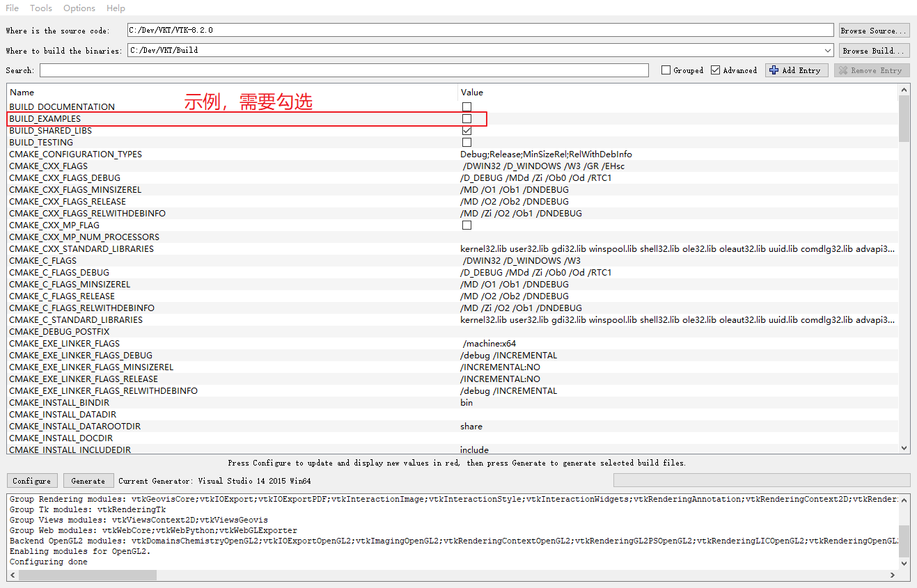Select the CMAKE_EXE_LINKER_FLAGS_DEBUG entry
The width and height of the screenshot is (917, 588).
coord(81,355)
